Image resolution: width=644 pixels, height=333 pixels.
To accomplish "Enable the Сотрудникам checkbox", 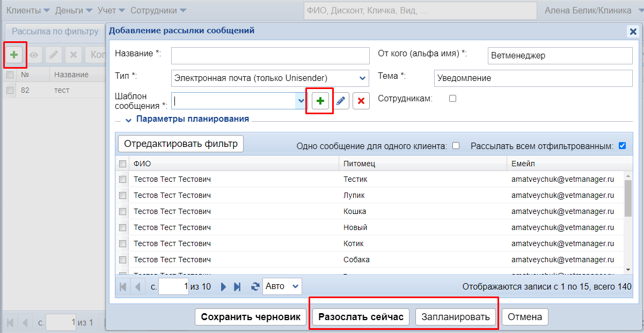I will [452, 99].
